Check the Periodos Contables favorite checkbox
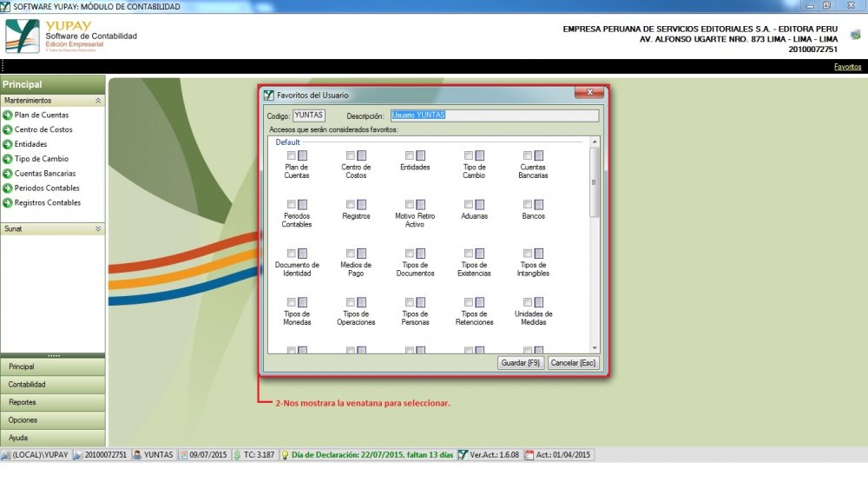 tap(291, 204)
